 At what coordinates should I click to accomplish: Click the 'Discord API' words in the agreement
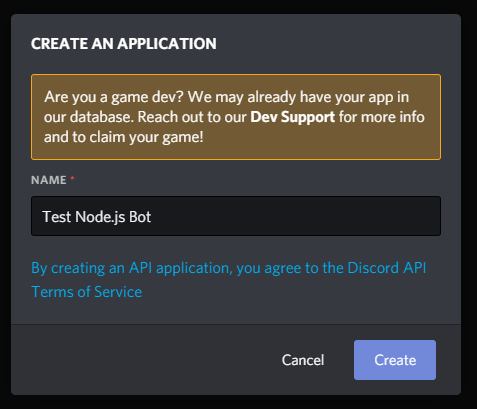coord(387,268)
